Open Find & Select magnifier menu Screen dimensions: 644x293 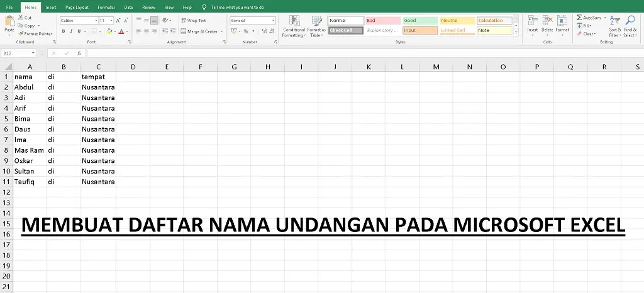click(630, 26)
